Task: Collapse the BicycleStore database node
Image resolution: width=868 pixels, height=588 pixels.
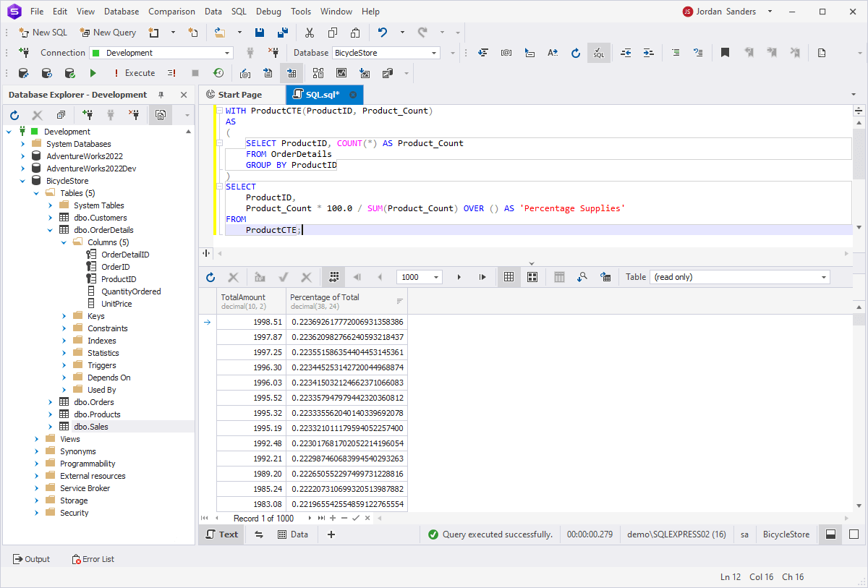Action: coord(23,181)
